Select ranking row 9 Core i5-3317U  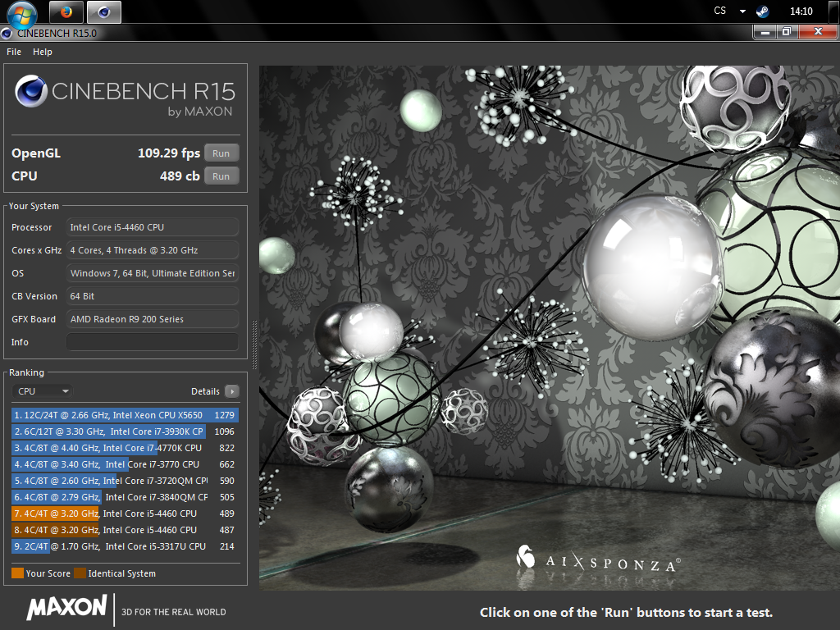125,546
